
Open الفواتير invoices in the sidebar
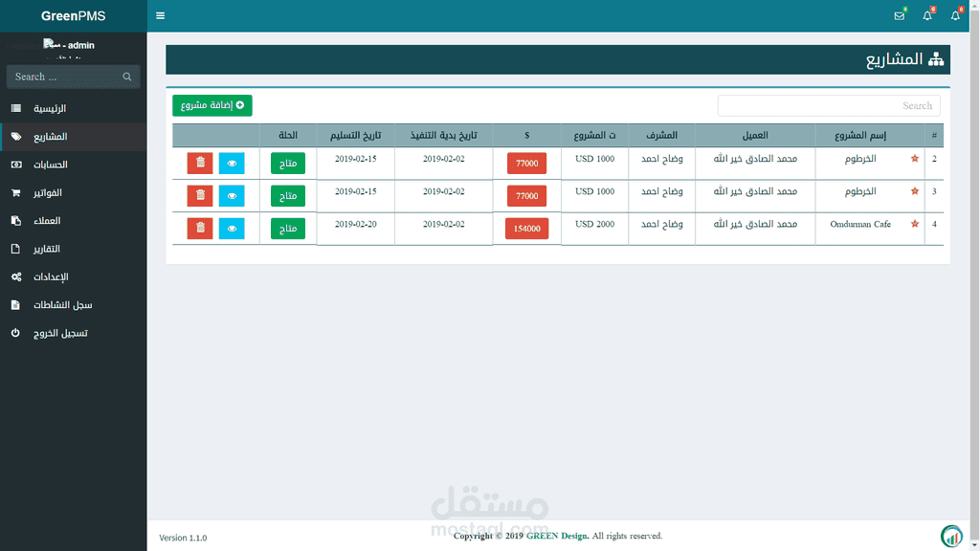coord(74,193)
